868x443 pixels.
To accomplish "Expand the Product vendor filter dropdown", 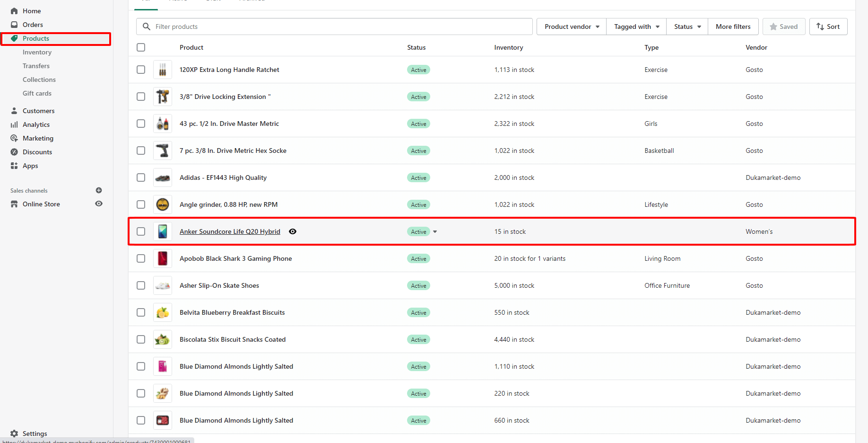I will [x=572, y=27].
